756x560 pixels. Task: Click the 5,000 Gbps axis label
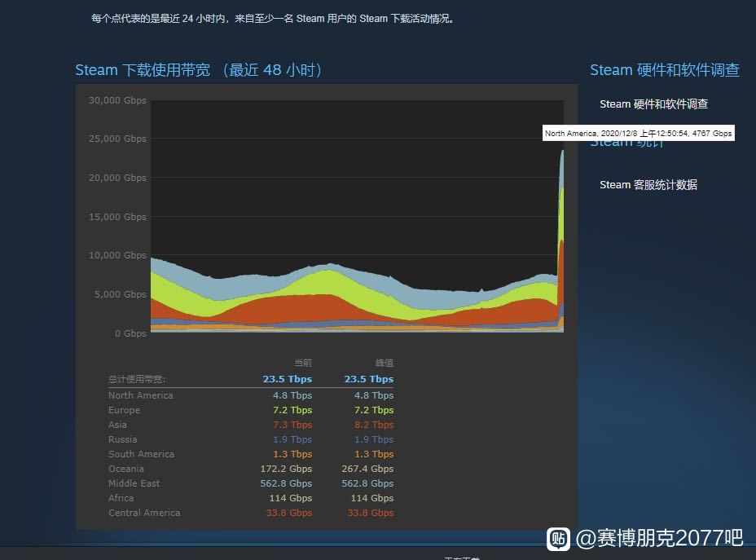point(120,294)
